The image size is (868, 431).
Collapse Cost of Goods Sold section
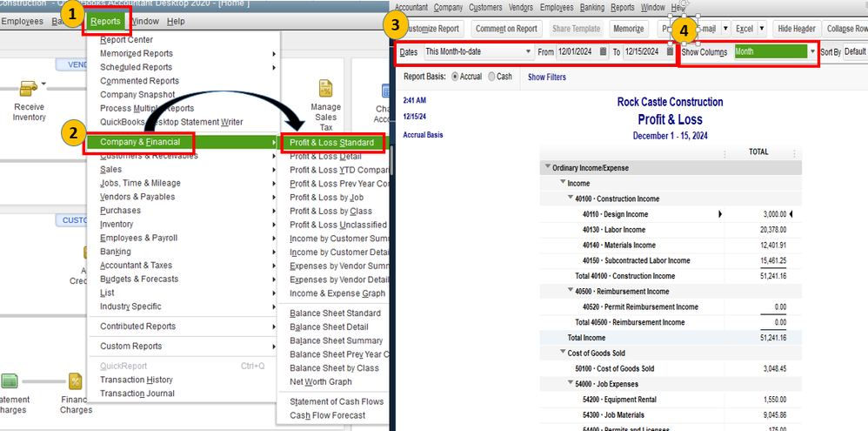563,352
